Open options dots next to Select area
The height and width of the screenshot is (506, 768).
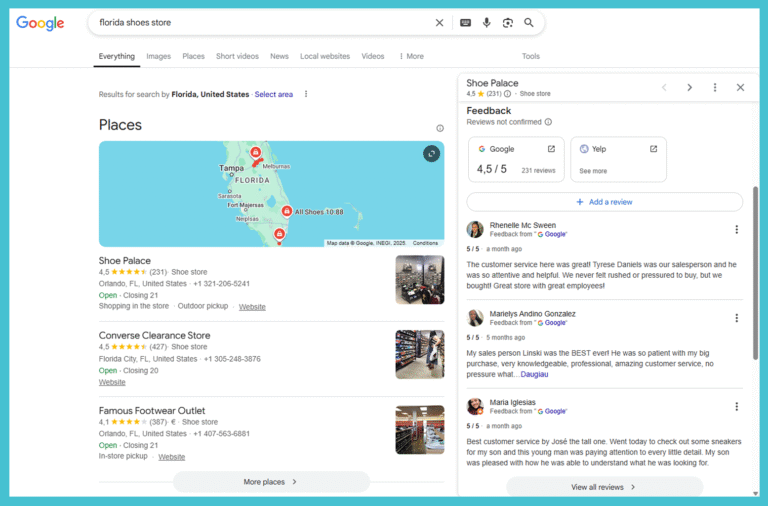(x=306, y=94)
